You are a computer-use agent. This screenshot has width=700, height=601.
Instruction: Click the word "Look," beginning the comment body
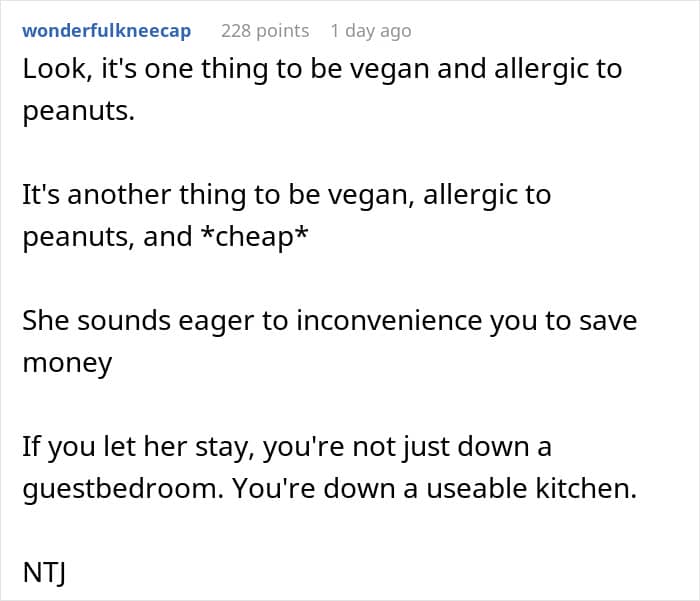tap(58, 70)
